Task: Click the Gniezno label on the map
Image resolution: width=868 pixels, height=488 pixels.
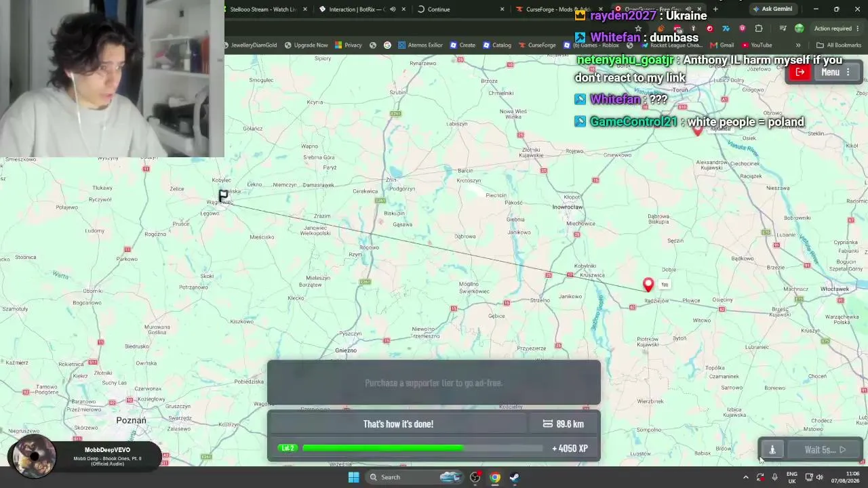Action: 346,350
